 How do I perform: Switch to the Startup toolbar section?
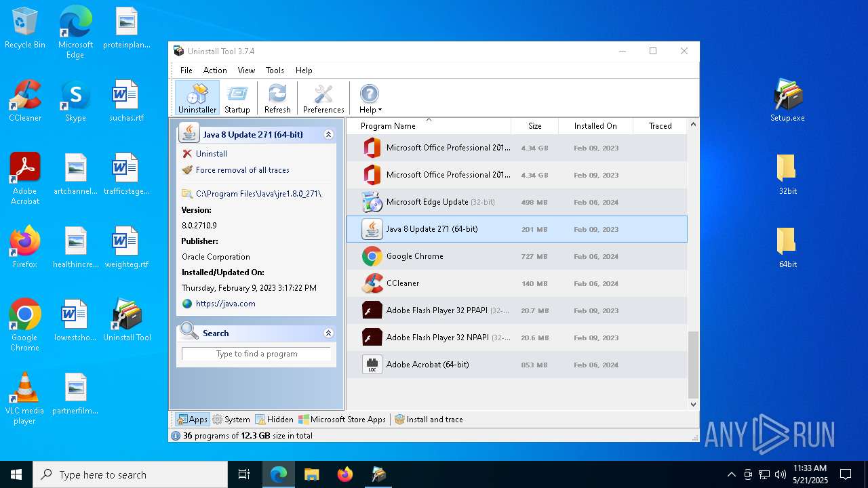pyautogui.click(x=237, y=98)
